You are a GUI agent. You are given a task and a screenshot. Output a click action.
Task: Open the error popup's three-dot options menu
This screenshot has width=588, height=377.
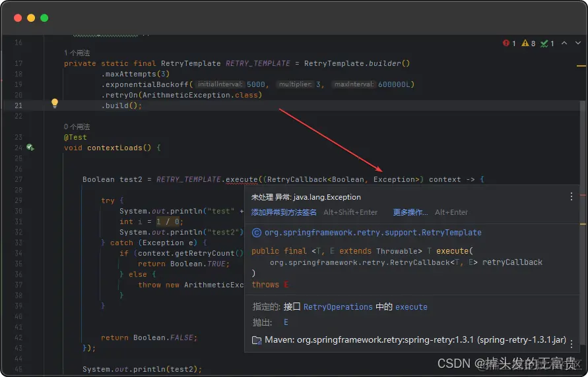[x=571, y=196]
